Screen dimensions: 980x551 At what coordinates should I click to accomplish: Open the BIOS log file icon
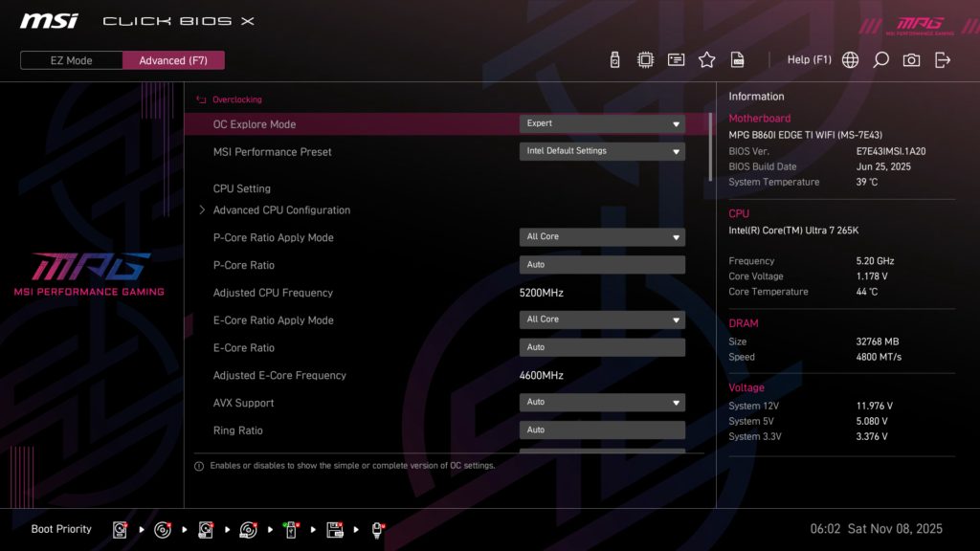tap(737, 58)
